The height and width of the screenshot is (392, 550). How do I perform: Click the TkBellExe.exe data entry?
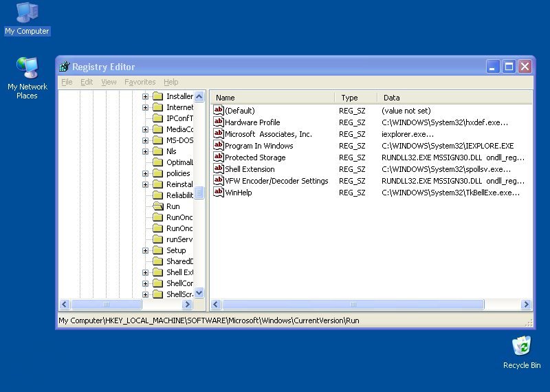(451, 193)
